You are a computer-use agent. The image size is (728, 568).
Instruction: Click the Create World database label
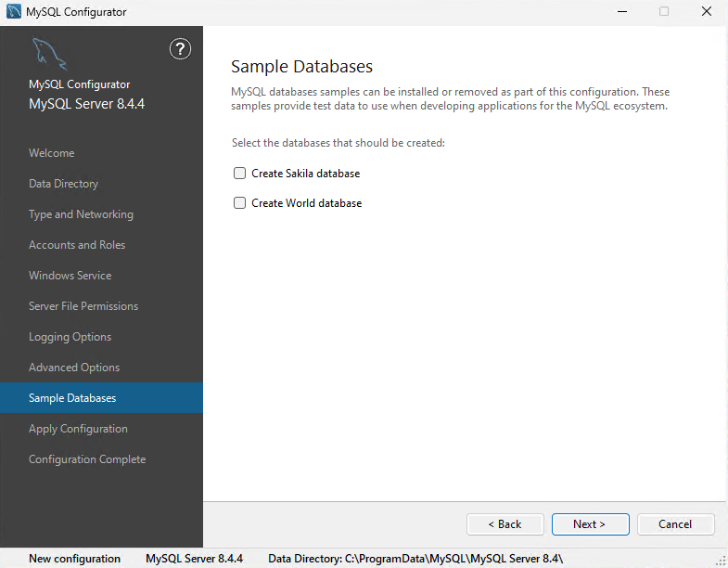point(306,203)
